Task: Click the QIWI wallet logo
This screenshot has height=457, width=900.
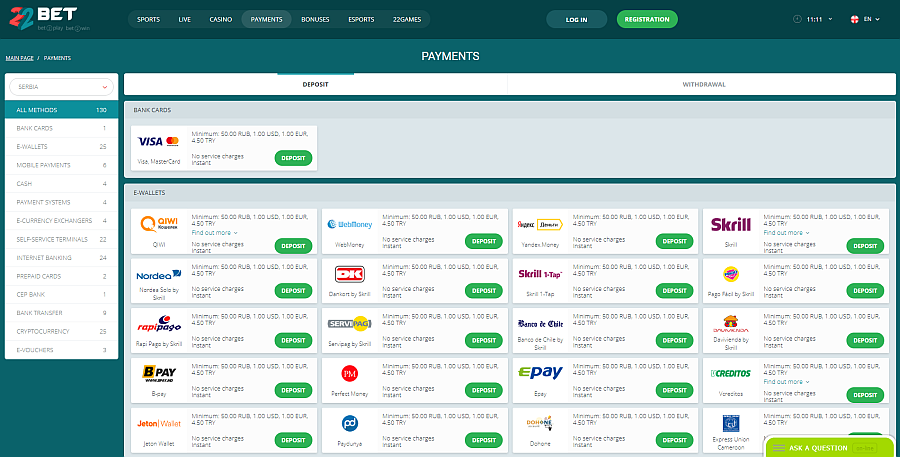Action: point(159,224)
